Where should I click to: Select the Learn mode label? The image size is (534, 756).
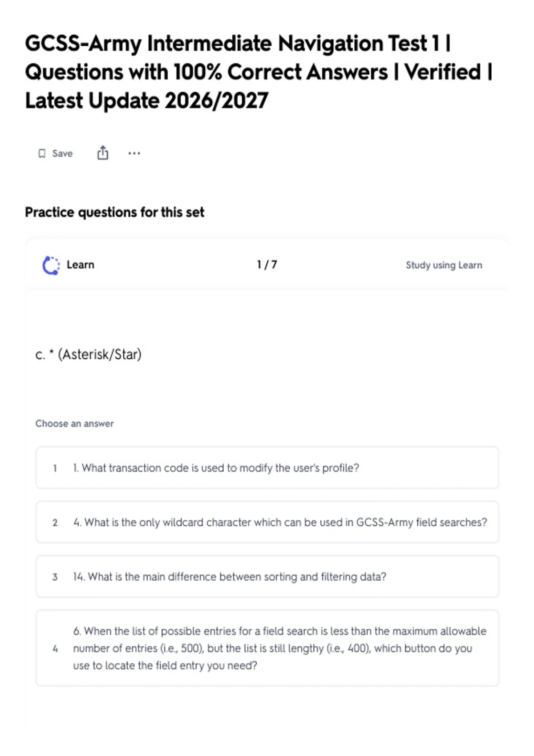point(81,265)
